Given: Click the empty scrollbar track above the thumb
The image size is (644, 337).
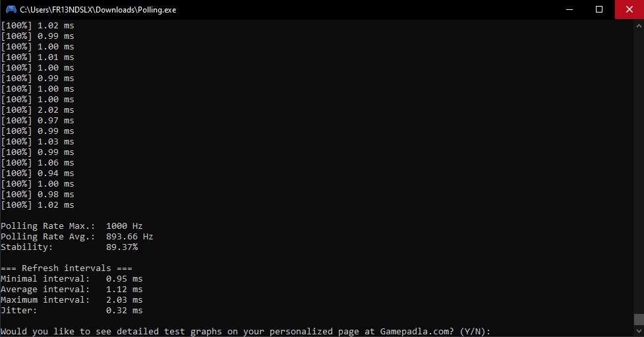Looking at the screenshot, I should pos(639,173).
